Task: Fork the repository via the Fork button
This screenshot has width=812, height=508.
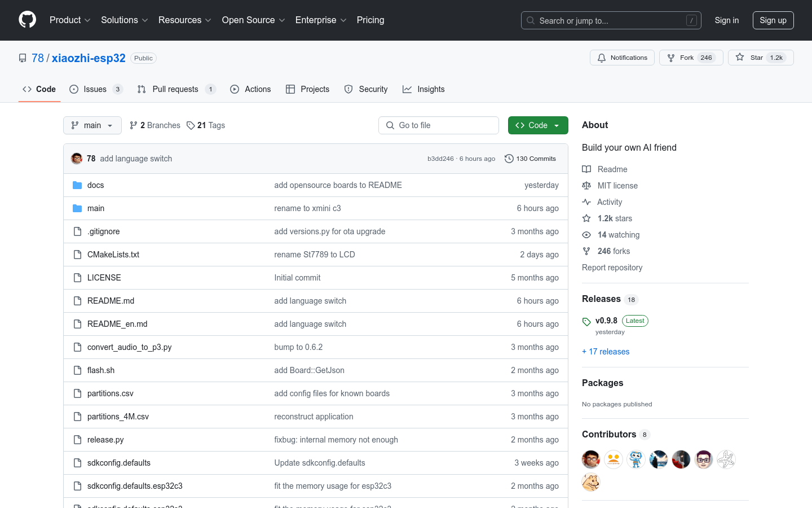Action: (691, 58)
